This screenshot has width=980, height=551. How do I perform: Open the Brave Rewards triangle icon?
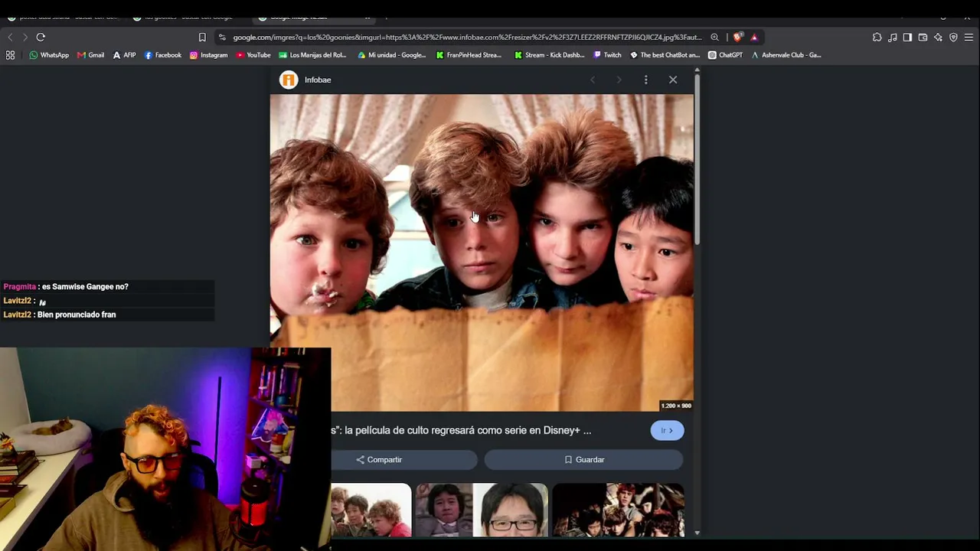click(x=754, y=37)
